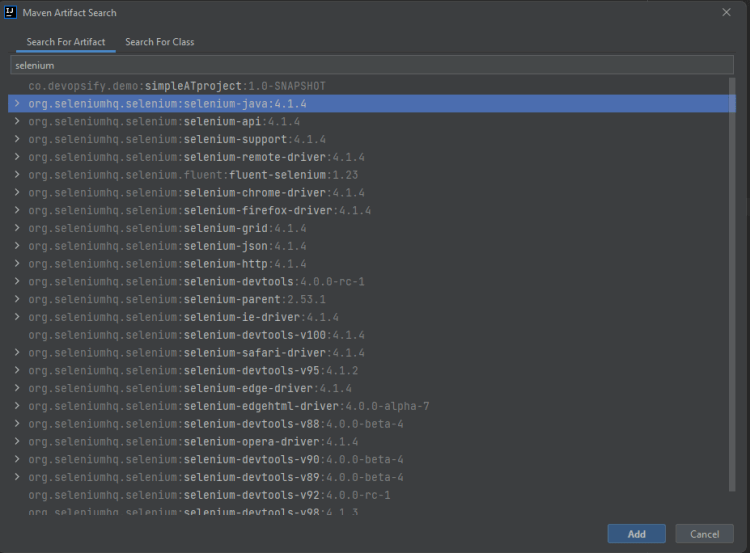The height and width of the screenshot is (553, 750).
Task: Close the Maven Artifact Search dialog
Action: click(725, 12)
